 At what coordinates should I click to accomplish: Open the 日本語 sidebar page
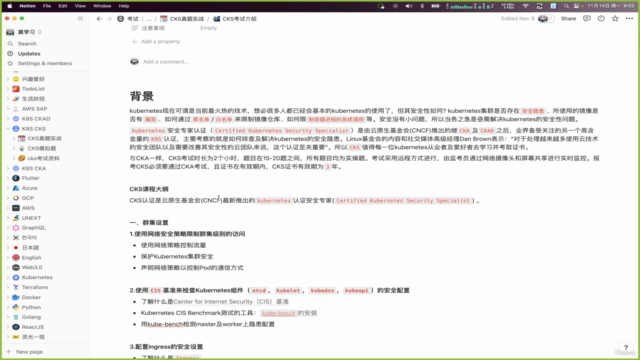[x=30, y=248]
